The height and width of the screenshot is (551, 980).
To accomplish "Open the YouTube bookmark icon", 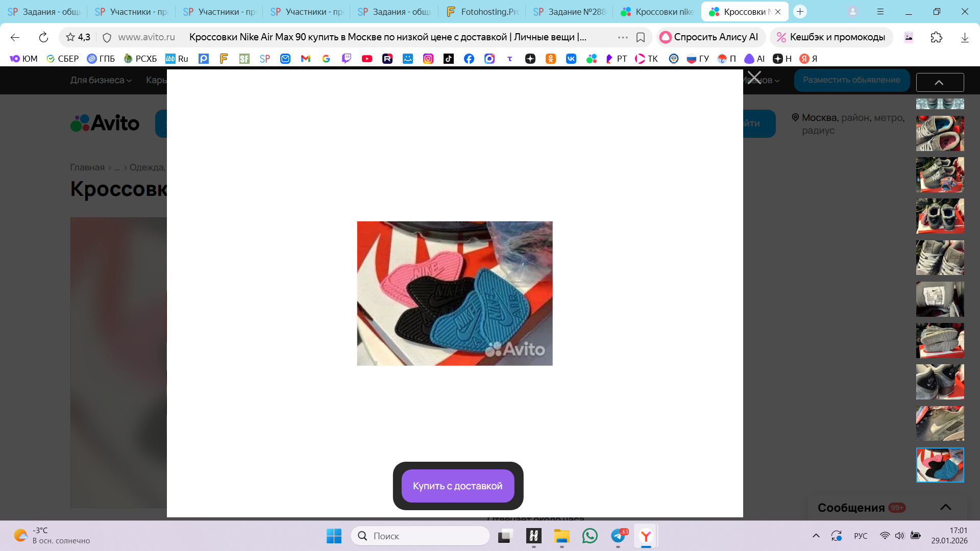I will pos(366,59).
